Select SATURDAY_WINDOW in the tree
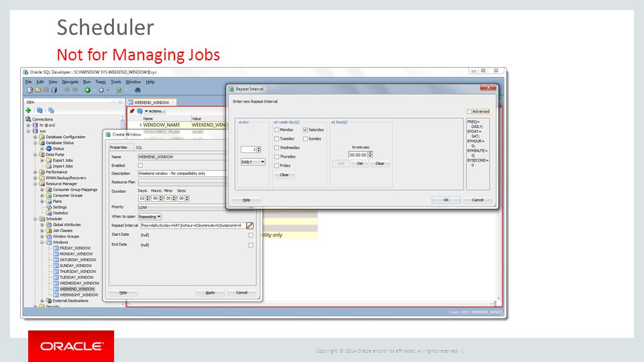644x362 pixels. coord(78,260)
